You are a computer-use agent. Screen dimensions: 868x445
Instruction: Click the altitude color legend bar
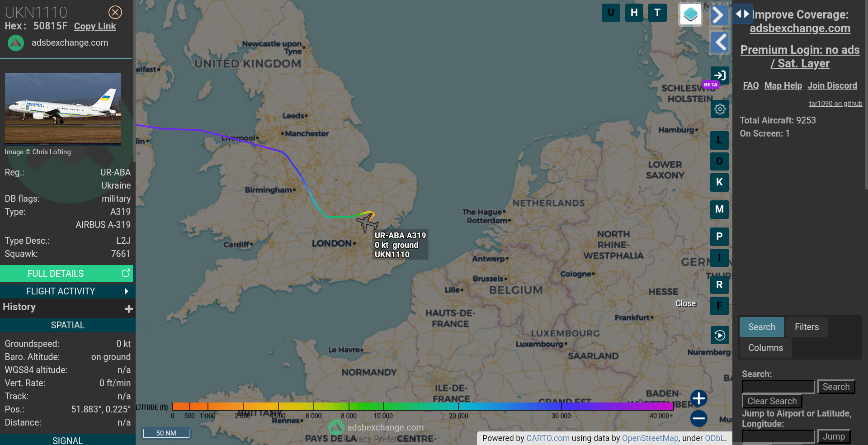423,406
